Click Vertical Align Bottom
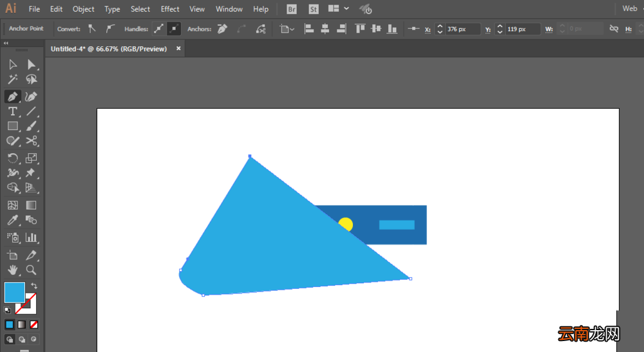 point(392,29)
